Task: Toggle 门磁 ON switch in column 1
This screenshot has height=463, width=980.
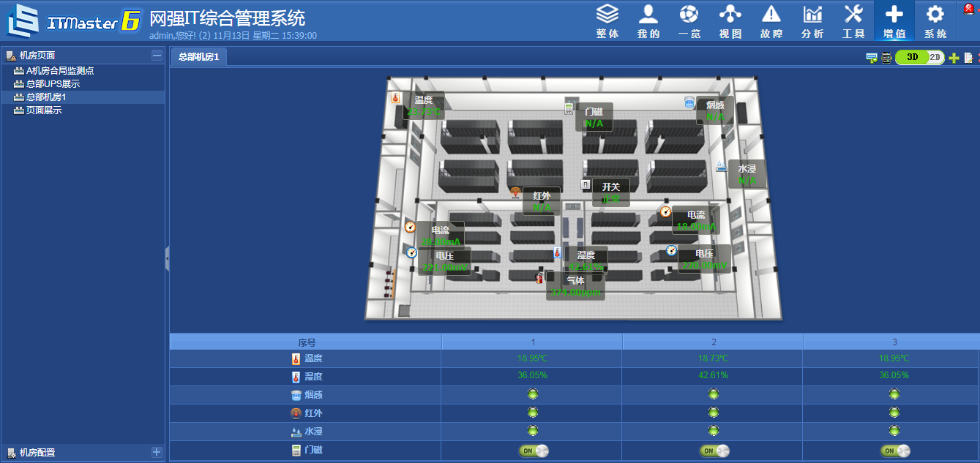Action: click(x=533, y=451)
